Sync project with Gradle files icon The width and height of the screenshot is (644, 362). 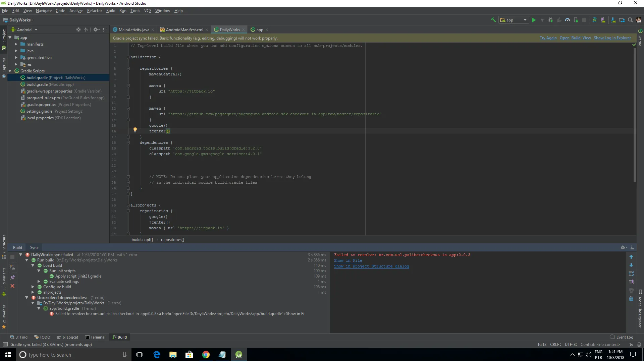[594, 20]
